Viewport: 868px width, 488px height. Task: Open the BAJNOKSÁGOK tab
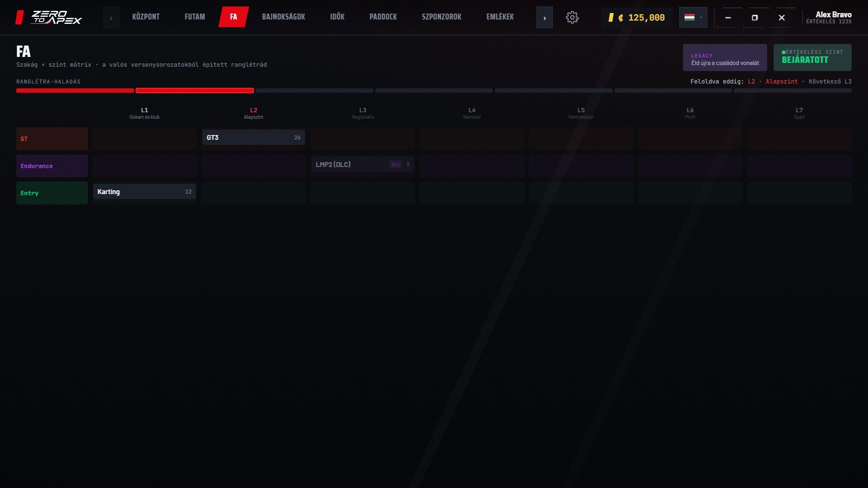284,17
